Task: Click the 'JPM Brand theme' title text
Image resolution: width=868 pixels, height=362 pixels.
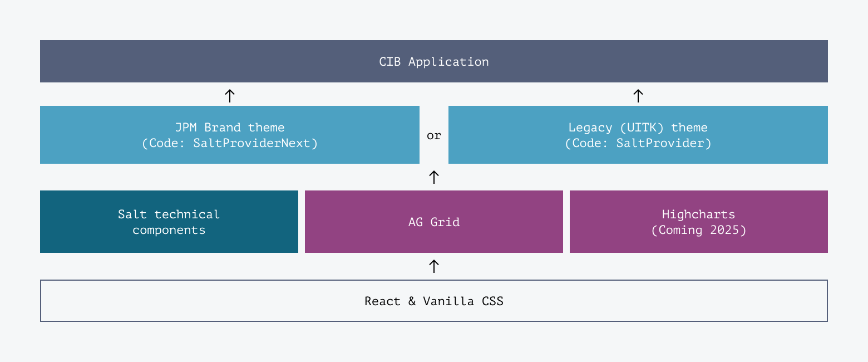Action: [x=230, y=128]
